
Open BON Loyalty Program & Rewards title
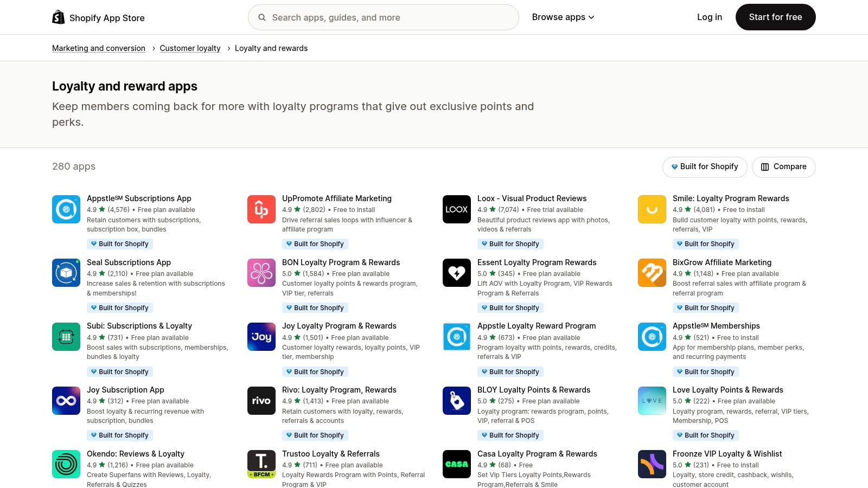341,262
